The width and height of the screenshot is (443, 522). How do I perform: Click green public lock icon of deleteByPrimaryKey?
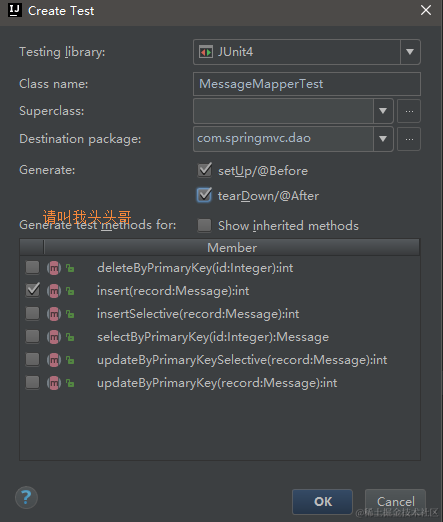(x=70, y=268)
